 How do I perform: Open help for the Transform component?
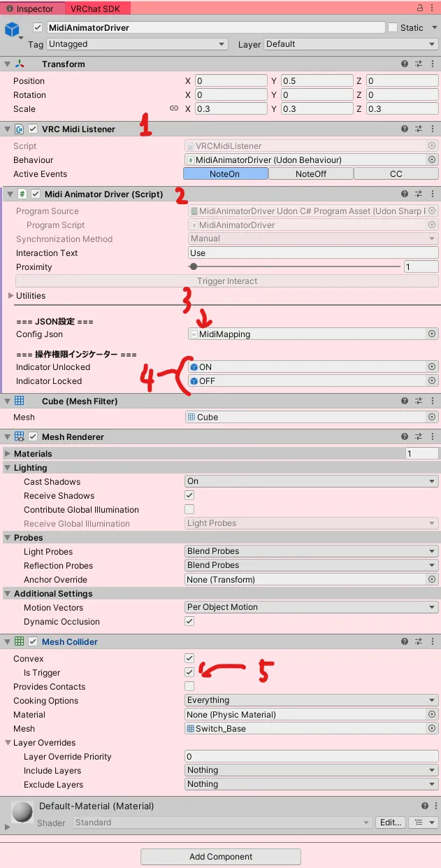405,64
